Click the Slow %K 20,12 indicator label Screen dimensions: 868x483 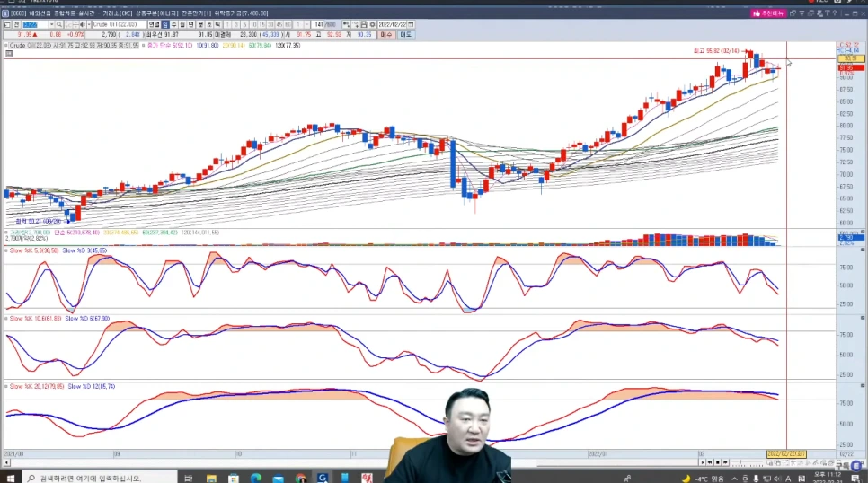pos(37,386)
